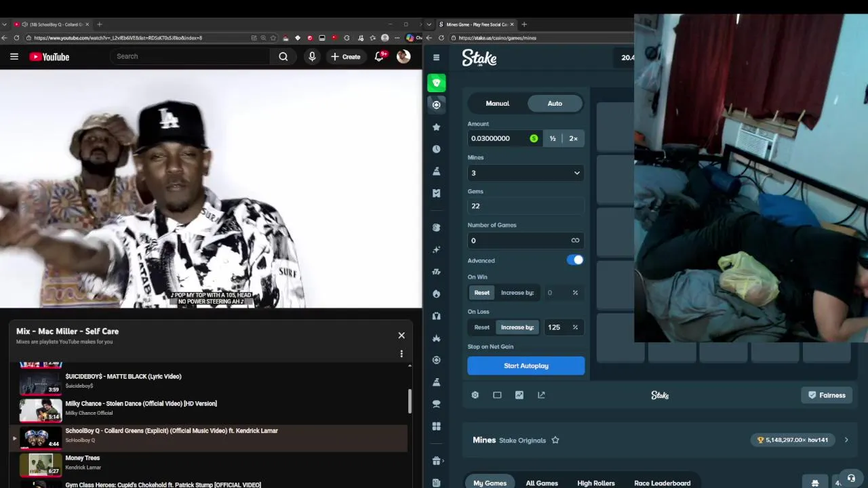Open the support headset icon at bottom right
868x488 pixels.
pyautogui.click(x=851, y=478)
